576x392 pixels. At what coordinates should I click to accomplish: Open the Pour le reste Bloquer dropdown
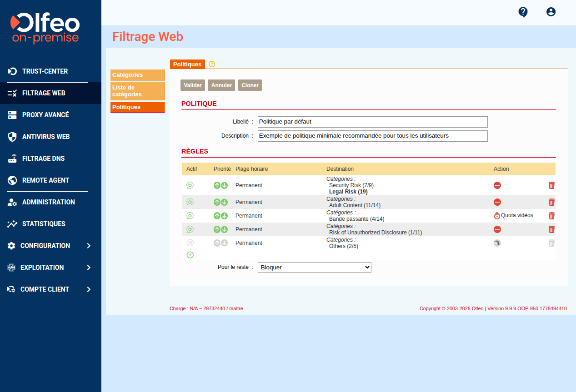[x=315, y=267]
